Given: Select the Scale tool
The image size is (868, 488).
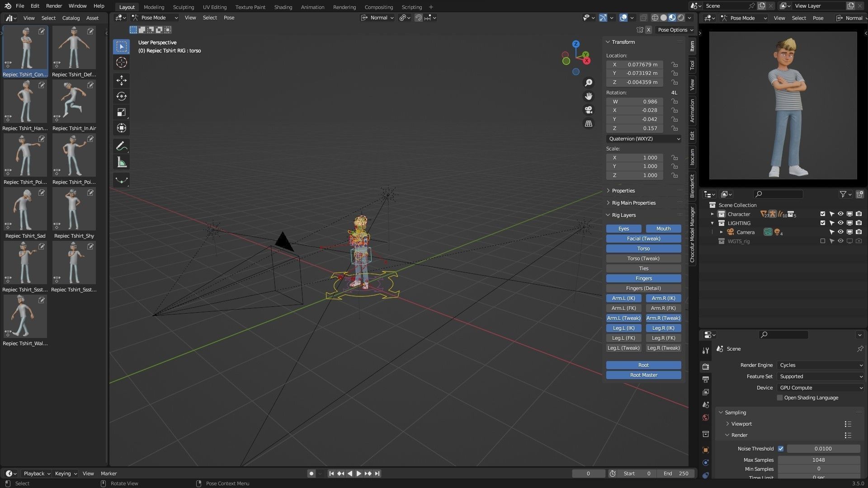Looking at the screenshot, I should [121, 112].
